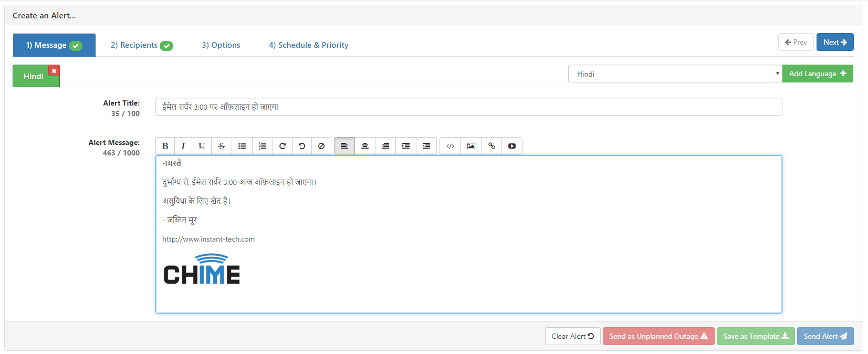The width and height of the screenshot is (868, 354).
Task: Align text right
Action: click(385, 146)
